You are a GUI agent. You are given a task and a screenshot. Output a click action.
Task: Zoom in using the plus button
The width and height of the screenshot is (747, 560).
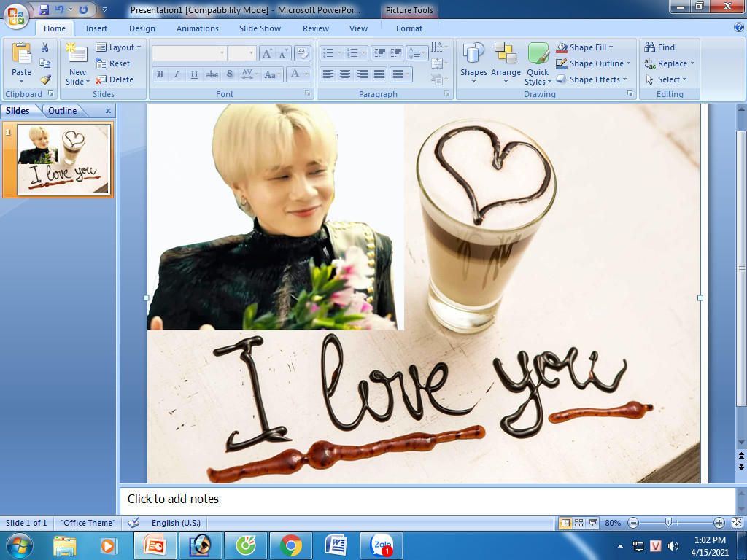[719, 523]
